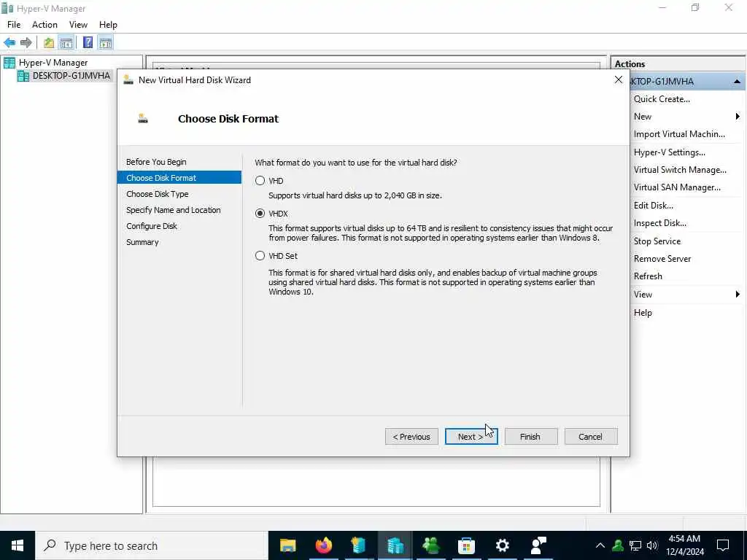Click the network tray icon
747x560 pixels.
coord(635,545)
